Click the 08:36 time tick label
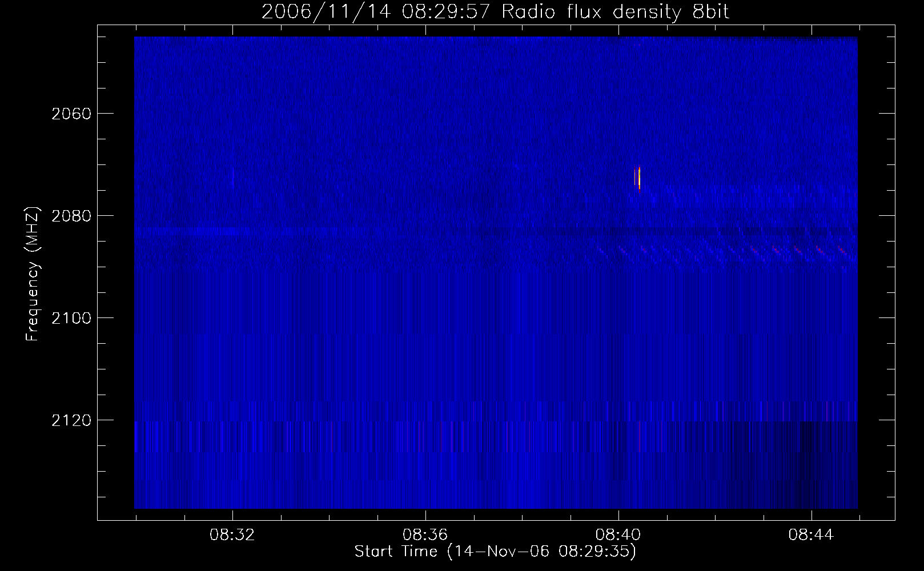Viewport: 924px width, 571px height. 425,535
